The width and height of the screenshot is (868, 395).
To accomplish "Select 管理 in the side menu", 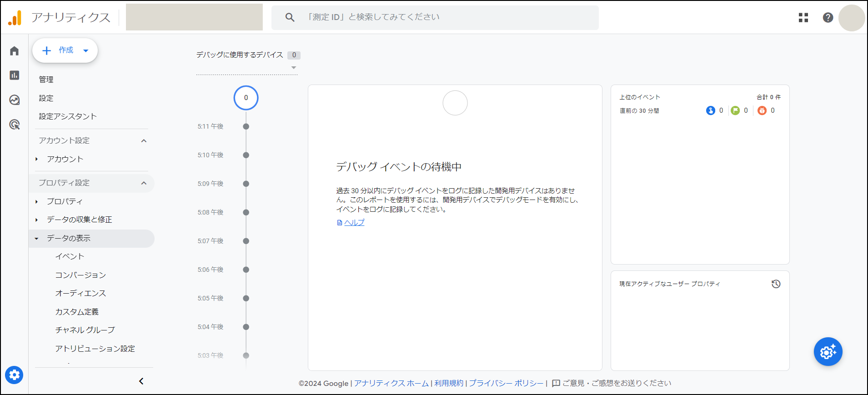I will pos(46,80).
